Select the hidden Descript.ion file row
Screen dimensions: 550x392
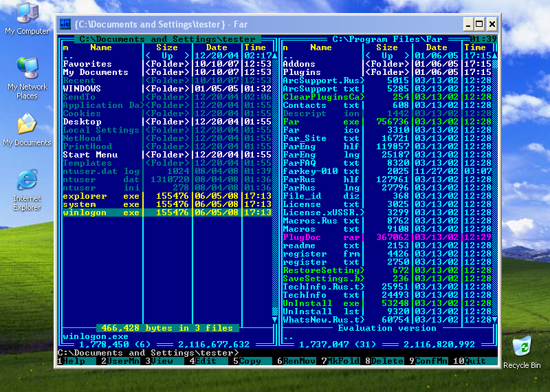pyautogui.click(x=387, y=113)
